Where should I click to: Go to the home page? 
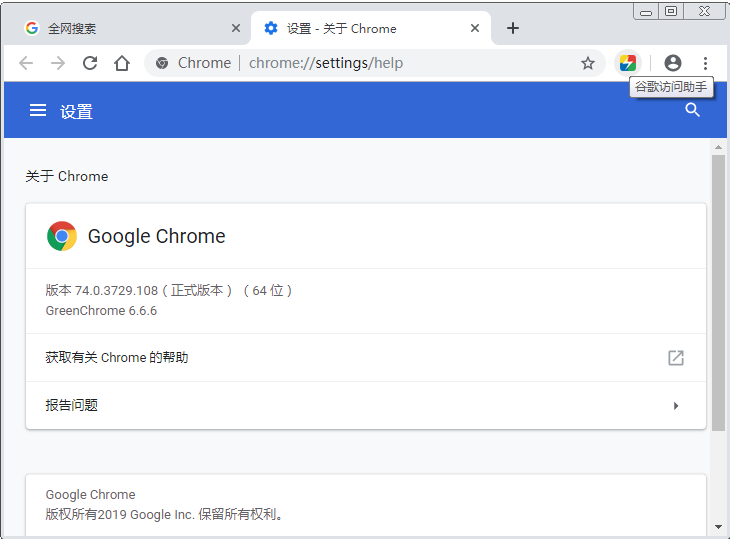pyautogui.click(x=122, y=63)
